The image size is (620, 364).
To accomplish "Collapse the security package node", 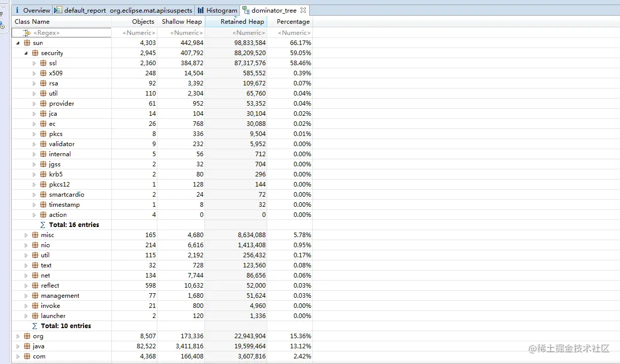I will tap(26, 53).
